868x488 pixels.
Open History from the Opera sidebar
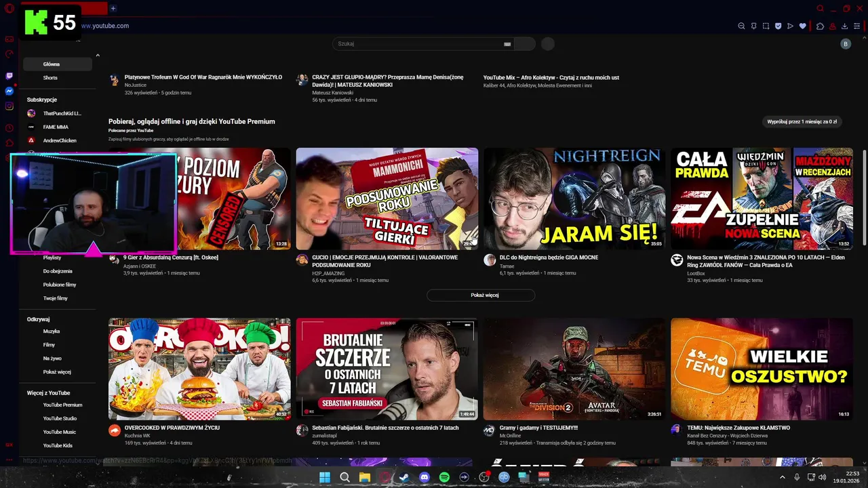click(9, 128)
